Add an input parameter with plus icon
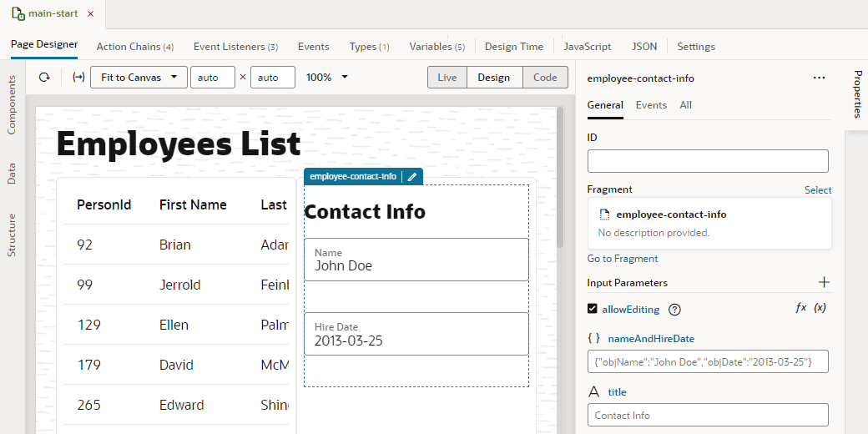 824,282
